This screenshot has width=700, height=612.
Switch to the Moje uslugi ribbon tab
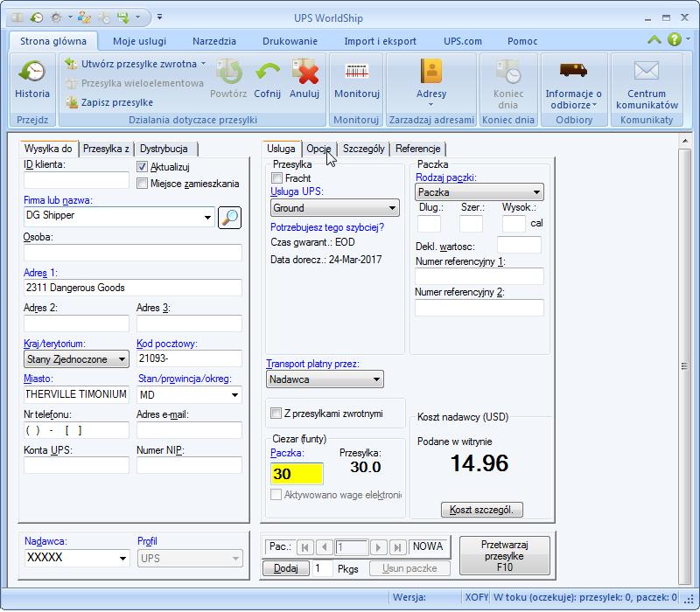coord(139,41)
